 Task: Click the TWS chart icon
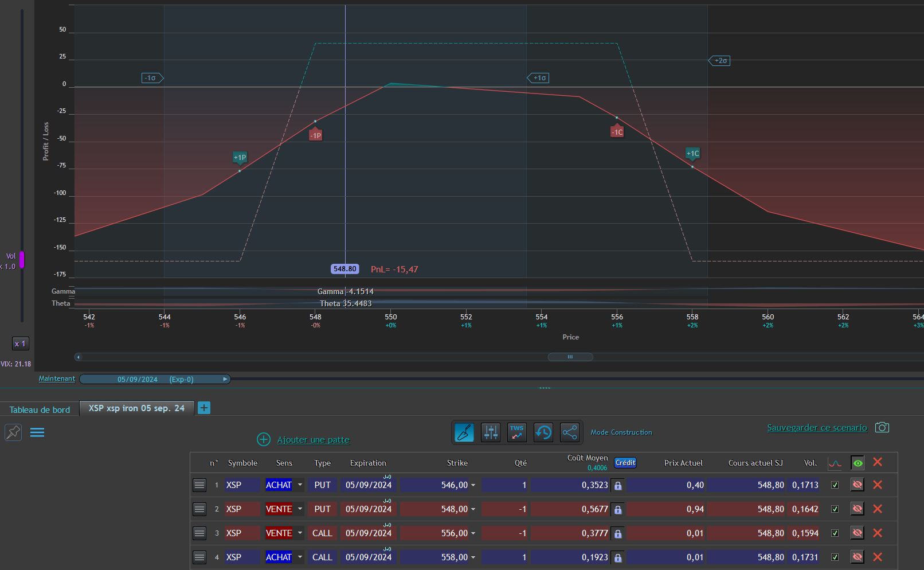(517, 432)
